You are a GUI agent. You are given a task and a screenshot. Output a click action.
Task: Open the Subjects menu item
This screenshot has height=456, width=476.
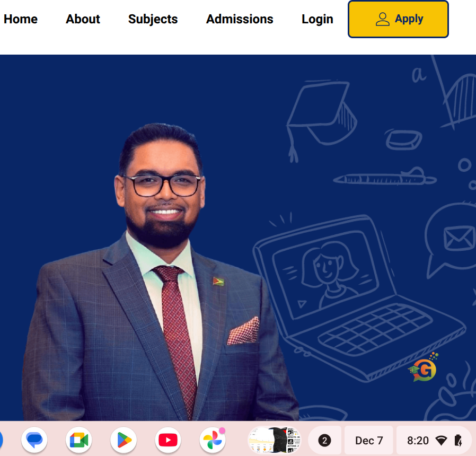point(153,19)
